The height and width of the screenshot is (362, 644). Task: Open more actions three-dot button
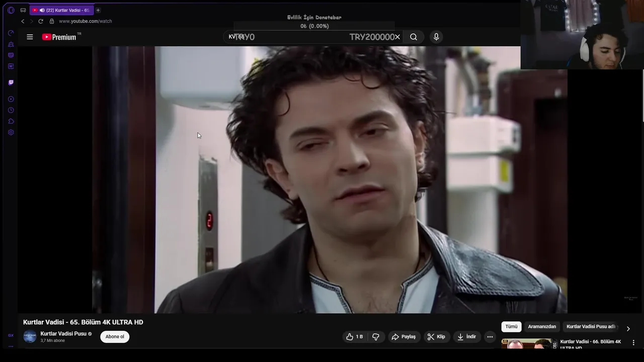(x=490, y=337)
